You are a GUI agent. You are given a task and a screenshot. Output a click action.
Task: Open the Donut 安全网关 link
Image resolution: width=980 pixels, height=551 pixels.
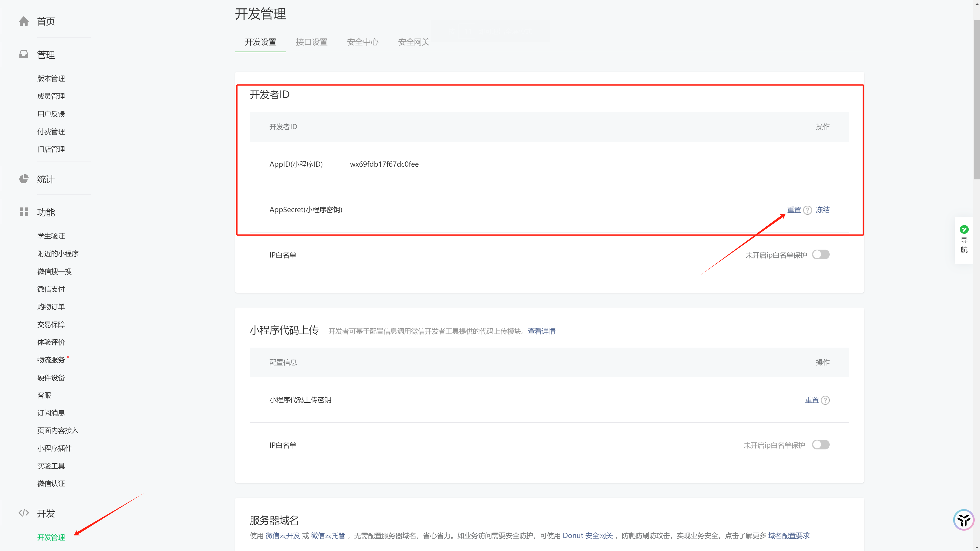click(588, 536)
